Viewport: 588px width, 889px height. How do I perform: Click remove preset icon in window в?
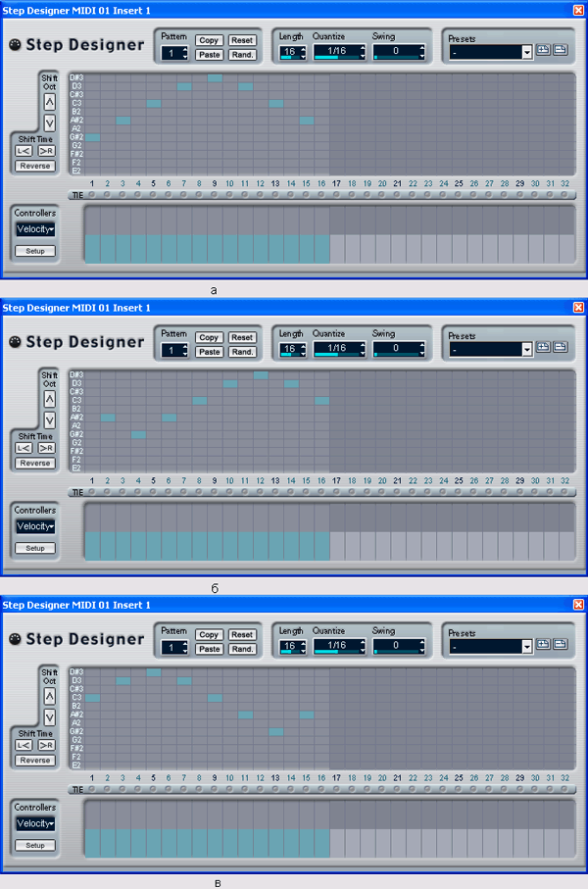click(x=561, y=644)
